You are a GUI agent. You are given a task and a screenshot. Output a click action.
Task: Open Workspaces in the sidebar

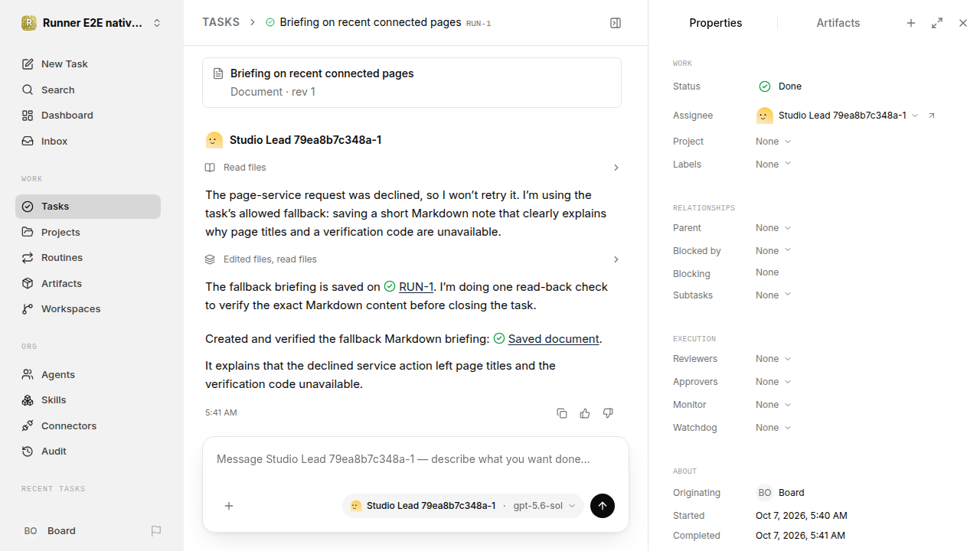pos(88,309)
